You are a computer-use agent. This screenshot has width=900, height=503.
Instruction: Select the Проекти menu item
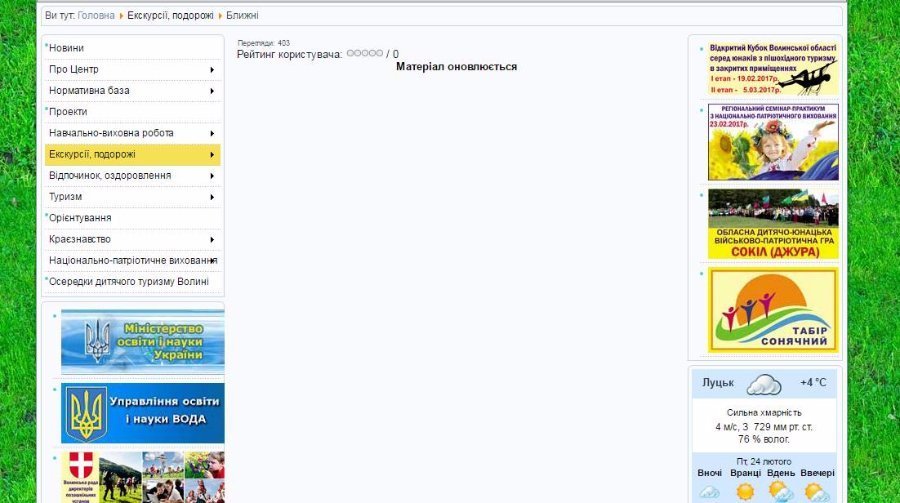point(68,112)
